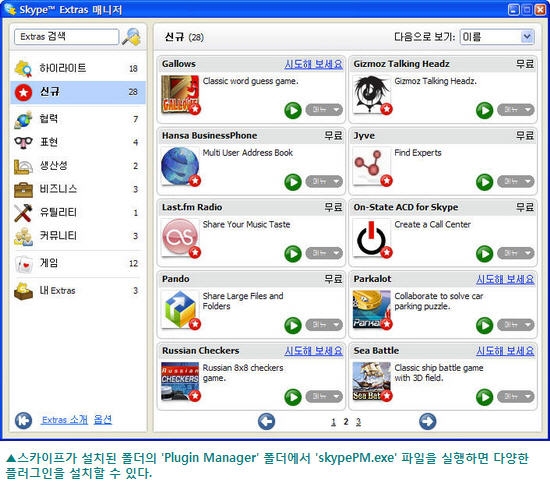Open the Pando menu dropdown
This screenshot has height=489, width=550.
(324, 325)
